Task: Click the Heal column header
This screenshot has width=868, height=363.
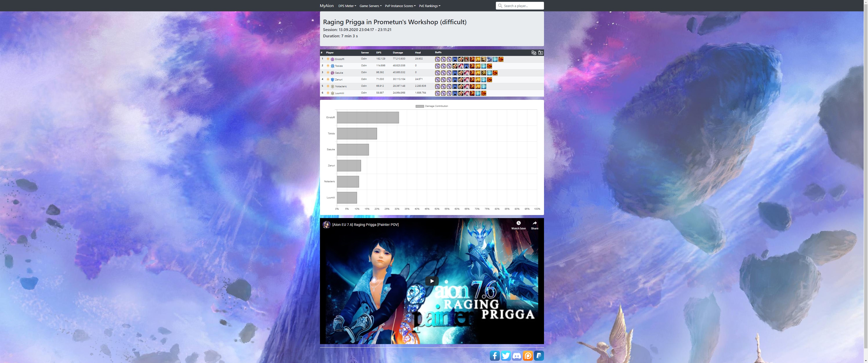Action: click(x=418, y=52)
